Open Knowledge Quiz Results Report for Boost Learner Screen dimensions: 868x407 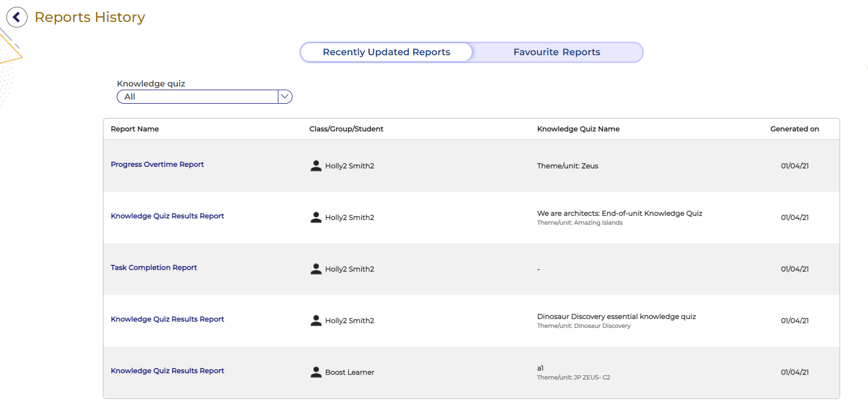click(167, 371)
